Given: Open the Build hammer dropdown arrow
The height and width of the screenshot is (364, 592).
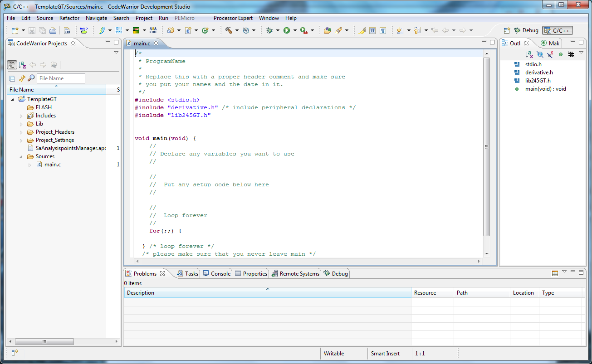Looking at the screenshot, I should click(x=236, y=30).
